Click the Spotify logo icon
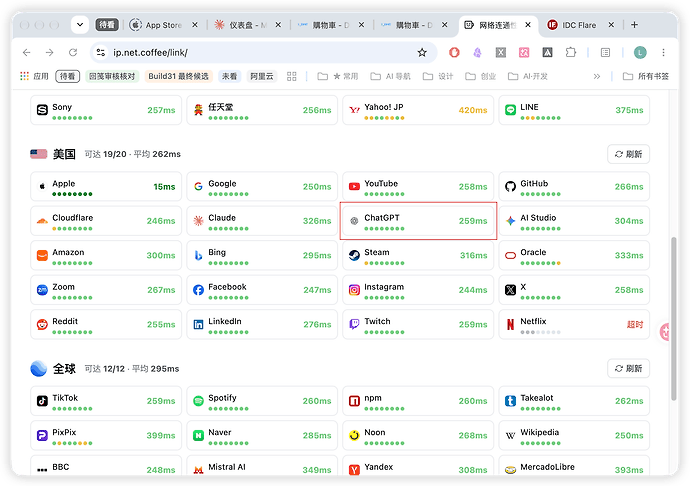The width and height of the screenshot is (690, 486). (x=198, y=401)
